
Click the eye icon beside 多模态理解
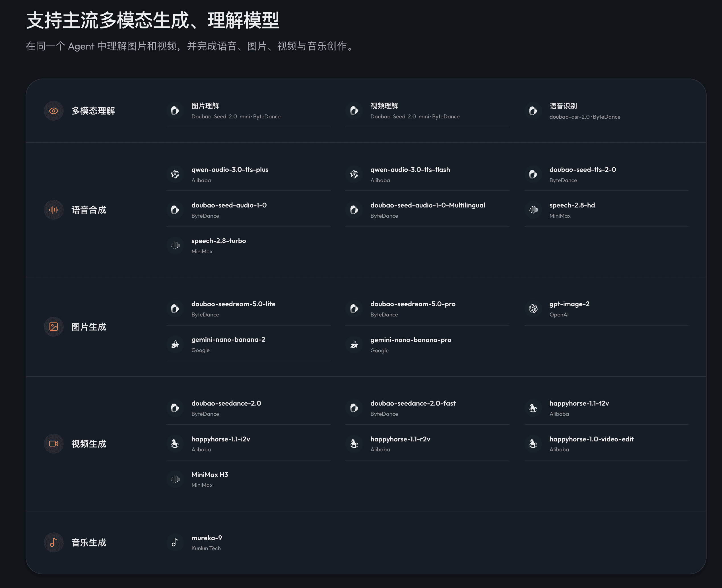click(53, 111)
